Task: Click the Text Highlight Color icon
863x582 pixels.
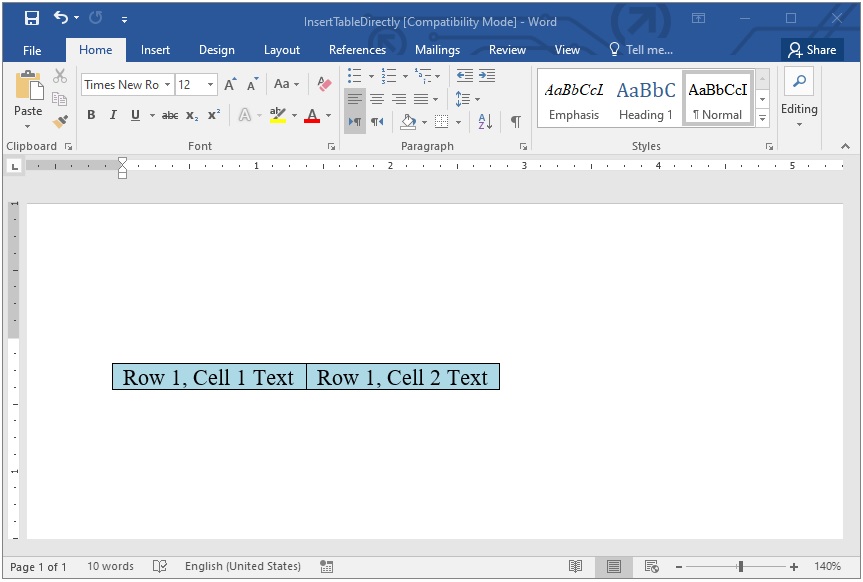Action: (x=277, y=116)
